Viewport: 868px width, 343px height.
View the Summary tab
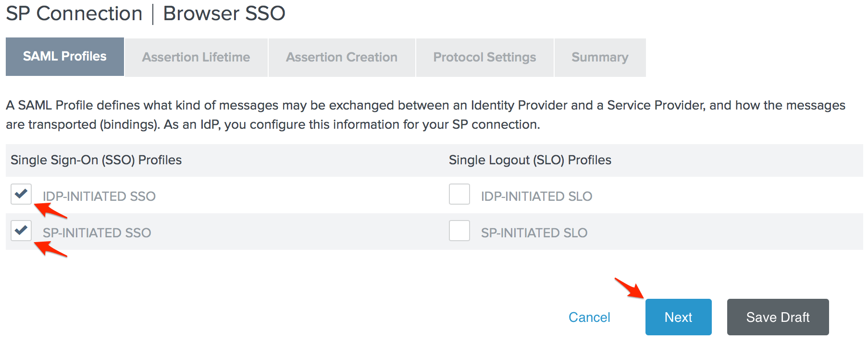point(600,57)
